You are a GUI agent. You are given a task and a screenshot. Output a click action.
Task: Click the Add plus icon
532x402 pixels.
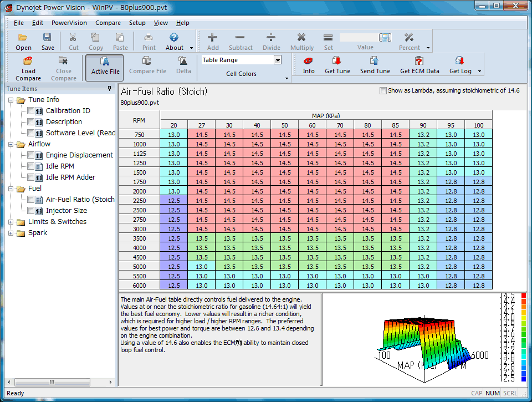click(x=212, y=37)
